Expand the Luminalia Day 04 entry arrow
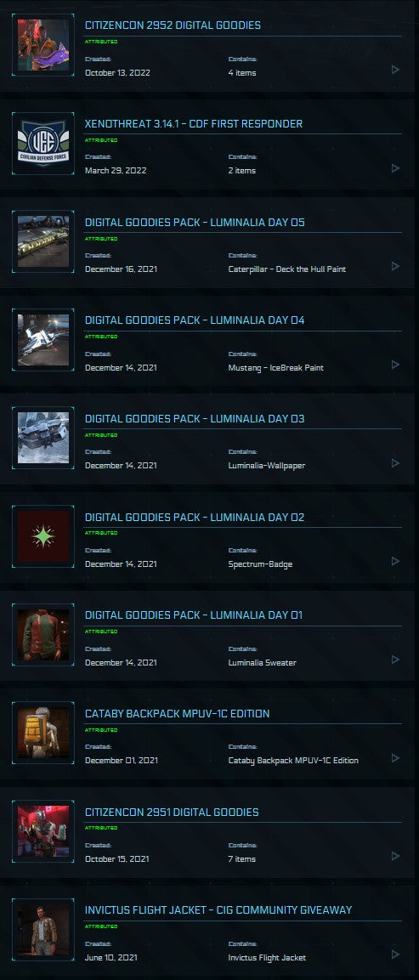 click(x=395, y=365)
